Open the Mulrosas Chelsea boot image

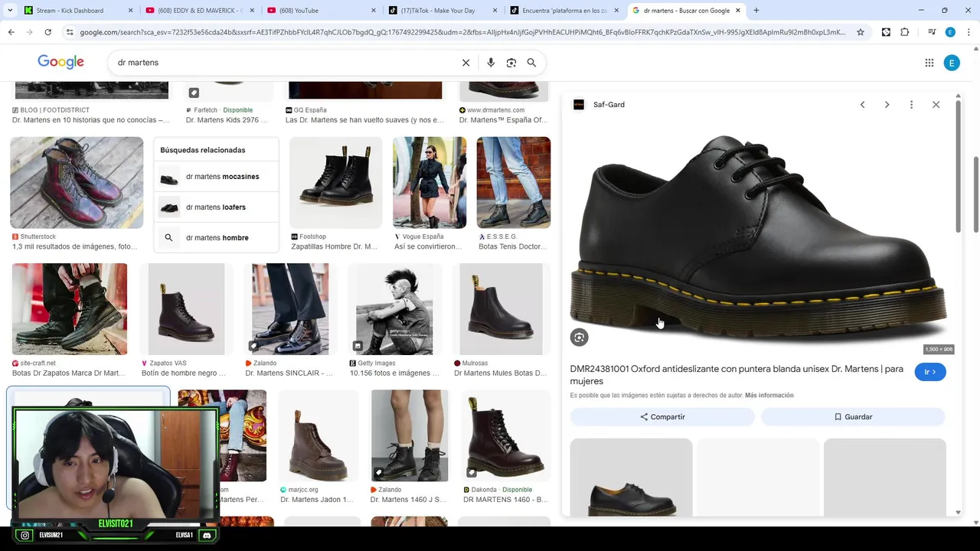[x=501, y=309]
